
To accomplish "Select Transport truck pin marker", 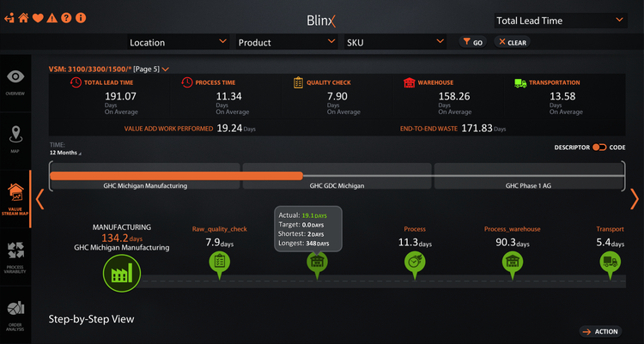I will (x=610, y=265).
